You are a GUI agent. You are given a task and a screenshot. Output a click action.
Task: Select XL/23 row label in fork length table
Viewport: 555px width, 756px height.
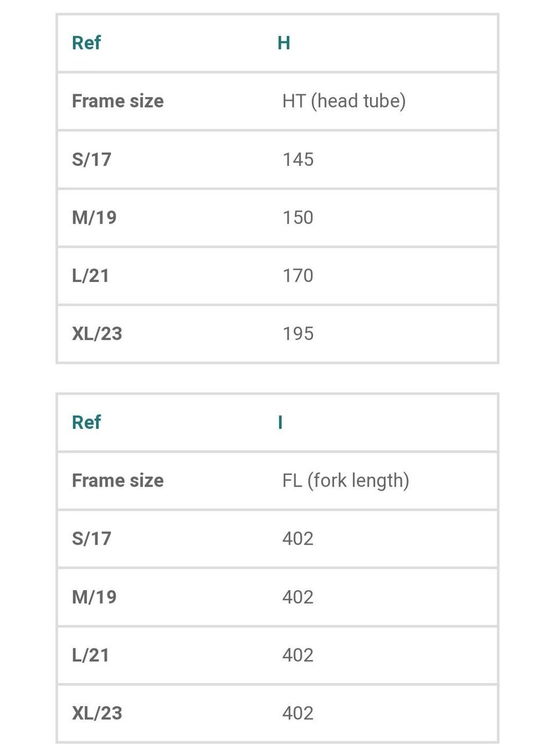(97, 713)
